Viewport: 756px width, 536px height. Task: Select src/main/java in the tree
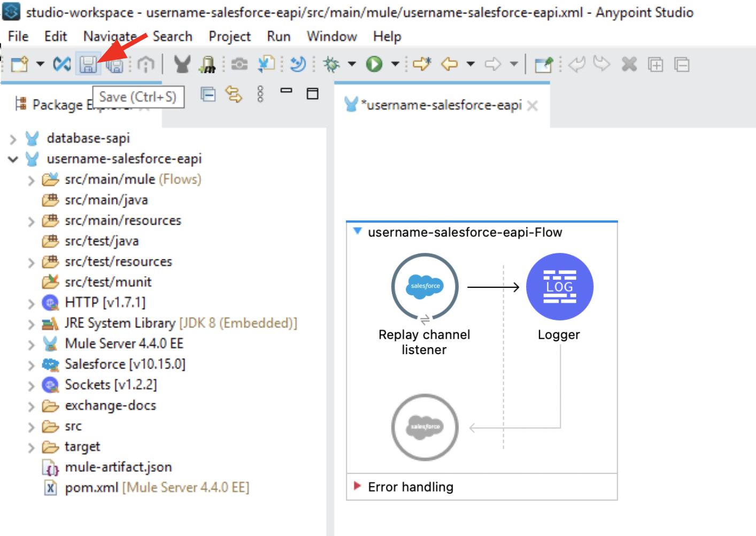click(106, 200)
